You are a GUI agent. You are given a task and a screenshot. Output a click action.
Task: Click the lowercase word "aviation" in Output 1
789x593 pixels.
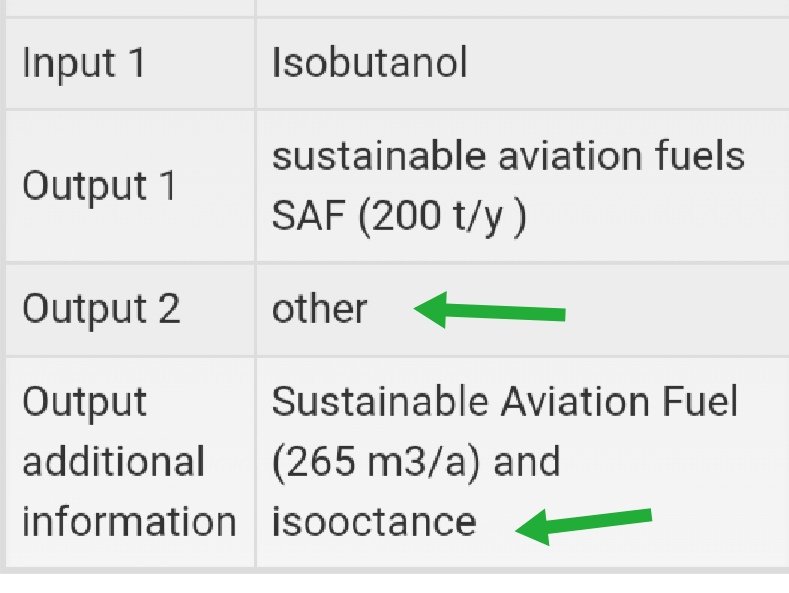(570, 156)
